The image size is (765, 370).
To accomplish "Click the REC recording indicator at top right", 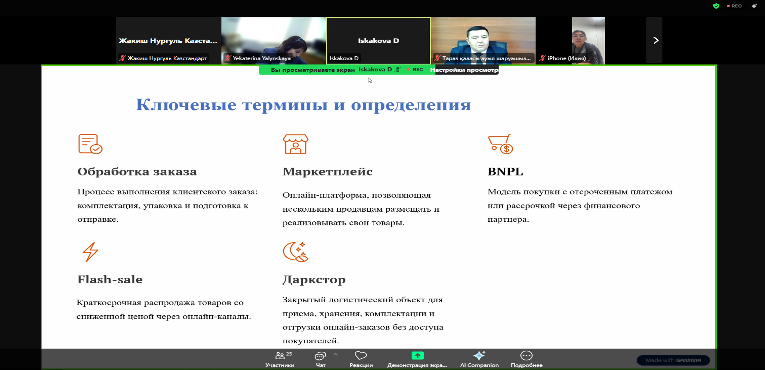I will coord(734,6).
